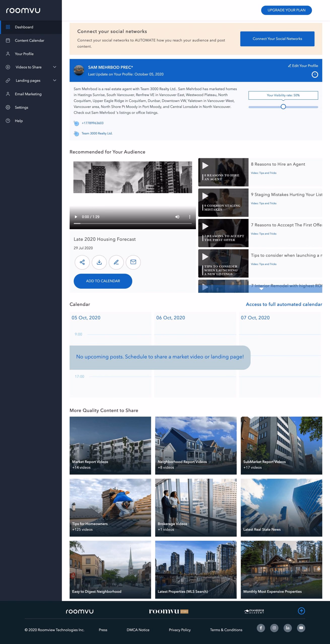Edit the Housing Forecast video with the pencil icon
This screenshot has width=330, height=644.
click(116, 262)
